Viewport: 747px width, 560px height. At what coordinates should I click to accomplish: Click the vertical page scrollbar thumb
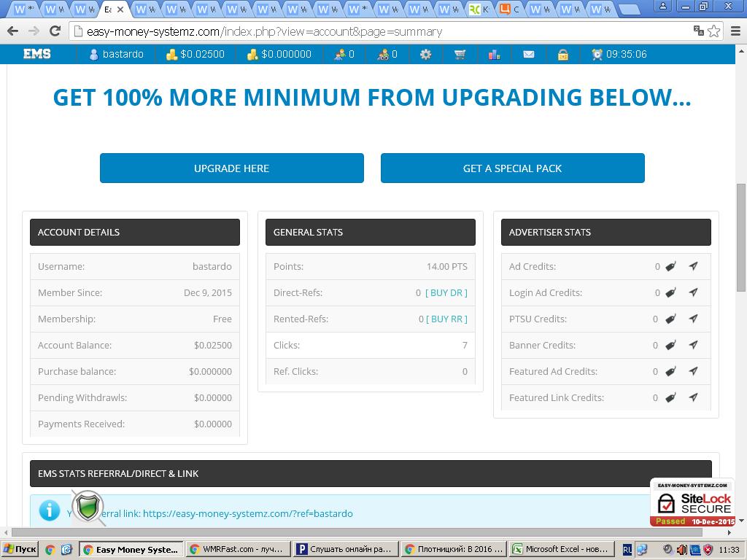coord(741,237)
